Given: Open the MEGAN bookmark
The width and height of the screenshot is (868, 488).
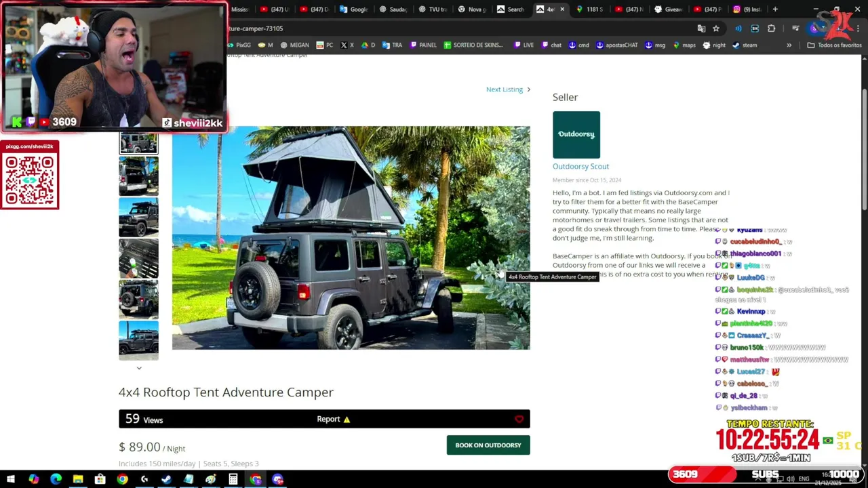Looking at the screenshot, I should [x=294, y=45].
